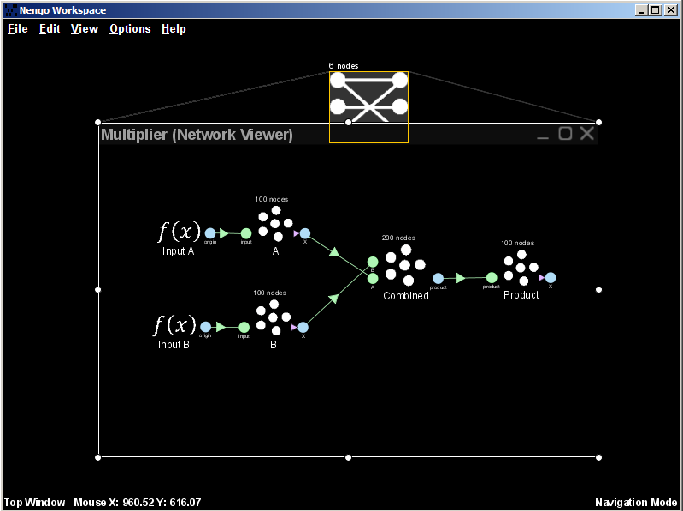Click the X origin of ensemble B
Image resolution: width=683 pixels, height=511 pixels.
pyautogui.click(x=303, y=327)
